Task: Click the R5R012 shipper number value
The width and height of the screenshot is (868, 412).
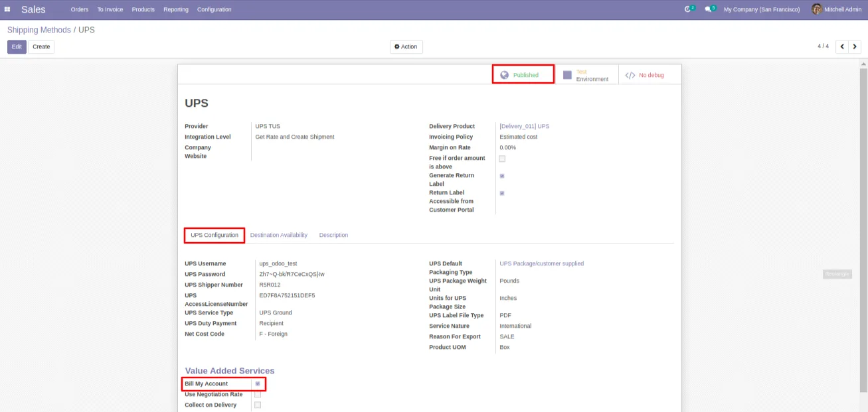Action: point(270,285)
